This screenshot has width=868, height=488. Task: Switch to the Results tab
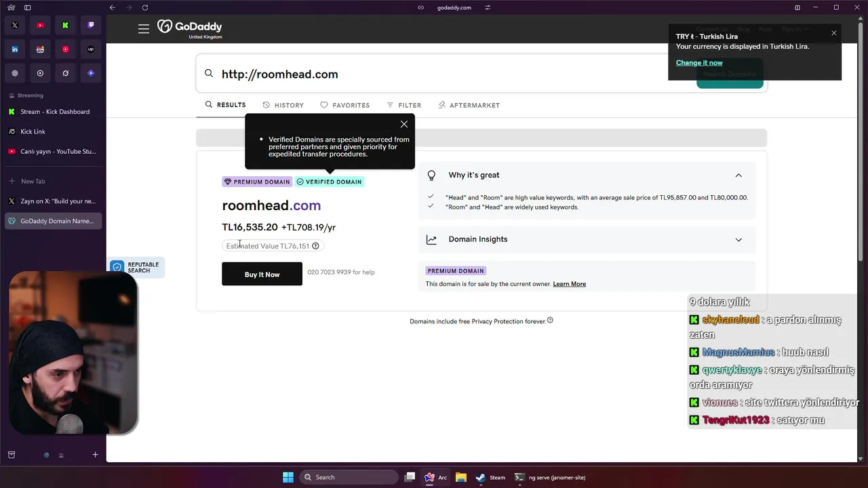(225, 105)
